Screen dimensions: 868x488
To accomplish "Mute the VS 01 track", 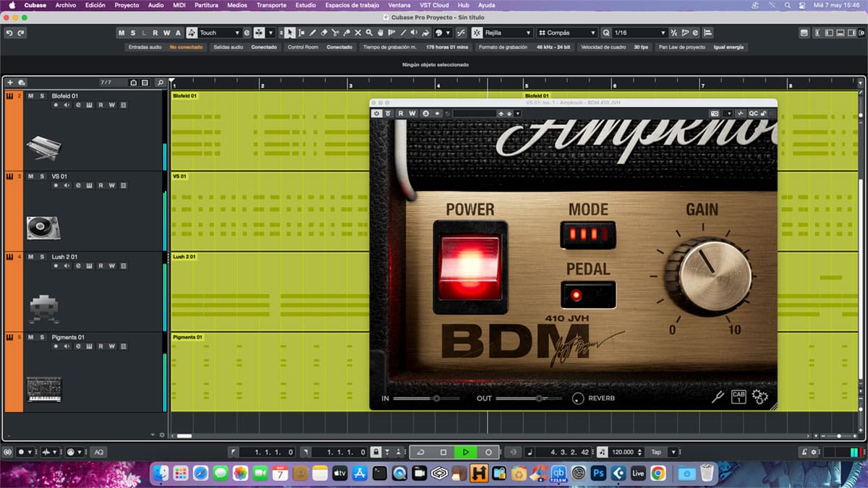I will (31, 176).
